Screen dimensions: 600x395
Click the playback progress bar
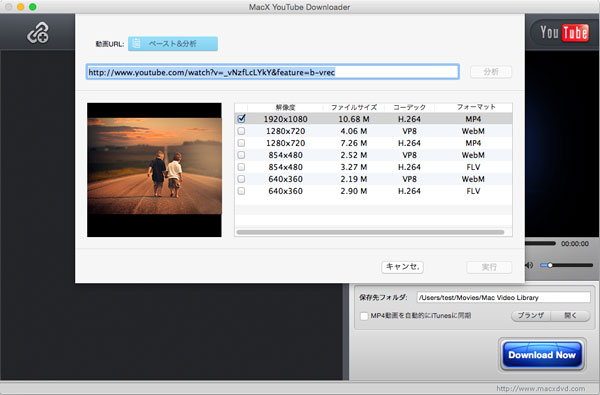(x=540, y=243)
